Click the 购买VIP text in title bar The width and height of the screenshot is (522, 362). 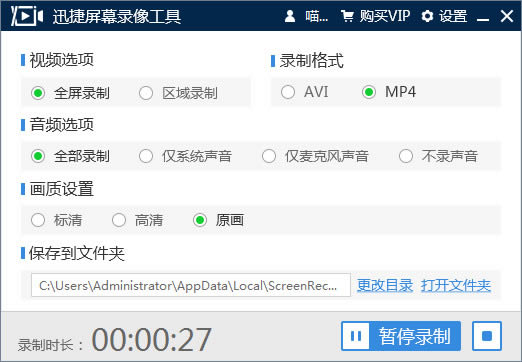385,16
